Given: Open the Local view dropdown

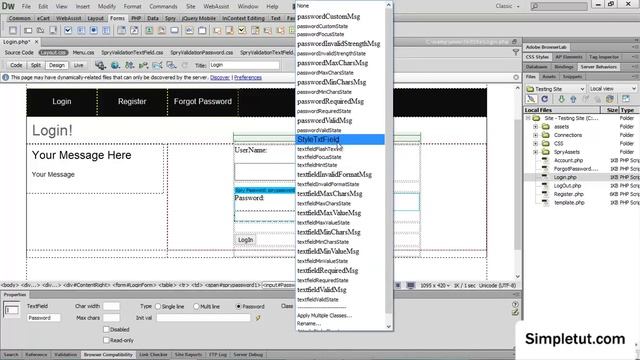Looking at the screenshot, I should pyautogui.click(x=613, y=89).
